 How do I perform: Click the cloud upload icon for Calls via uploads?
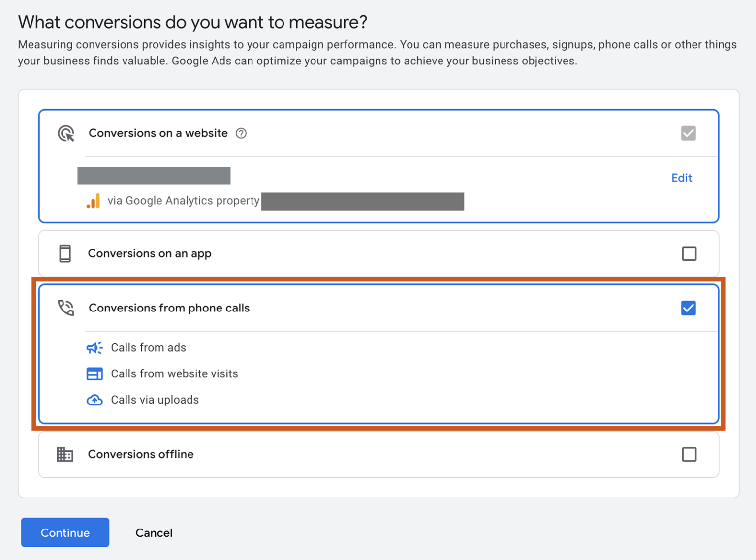coord(94,400)
